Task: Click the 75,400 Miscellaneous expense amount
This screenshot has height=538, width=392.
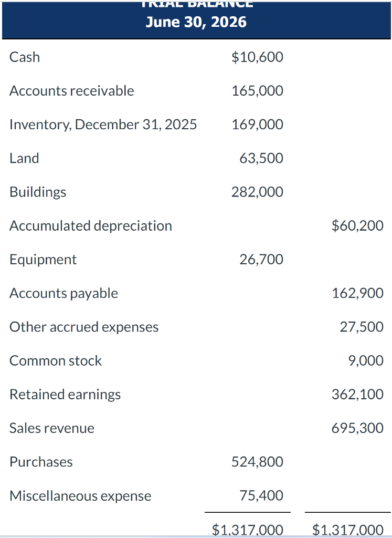Action: point(261,495)
